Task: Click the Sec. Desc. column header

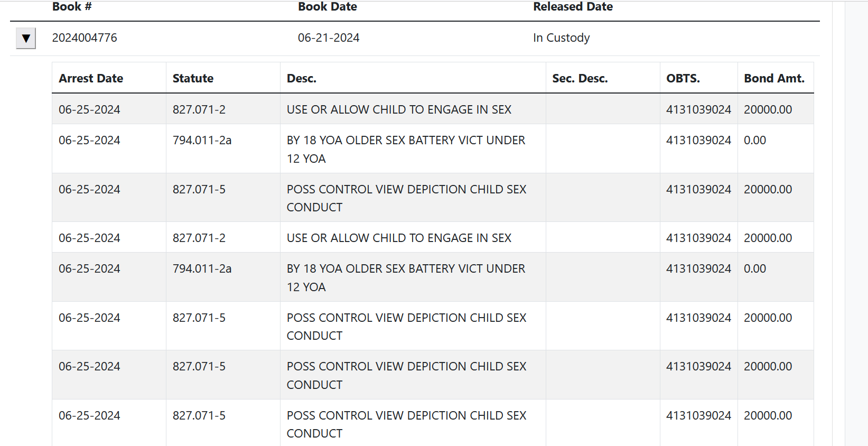Action: point(580,78)
